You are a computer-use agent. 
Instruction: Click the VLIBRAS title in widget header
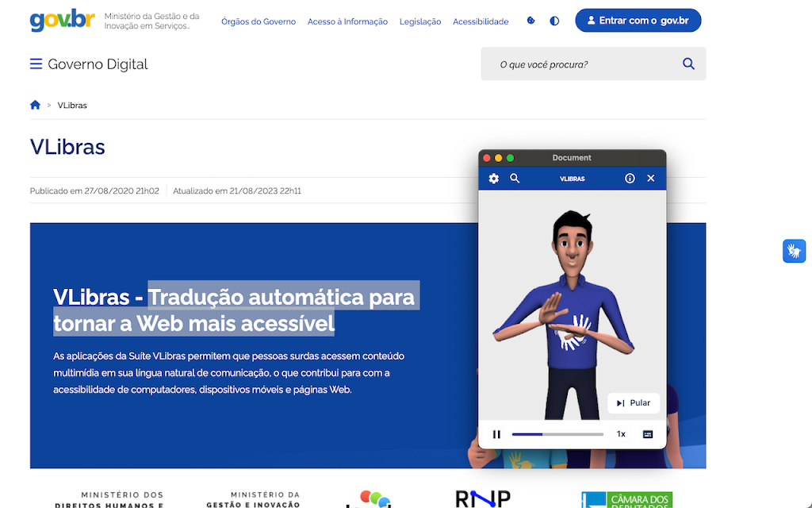tap(573, 179)
